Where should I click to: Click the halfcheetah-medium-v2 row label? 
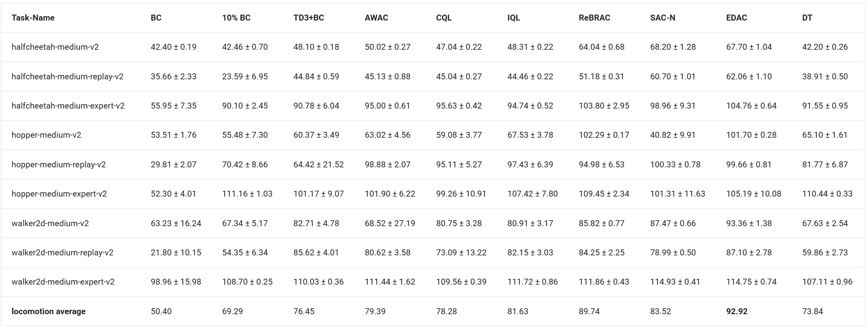(55, 47)
